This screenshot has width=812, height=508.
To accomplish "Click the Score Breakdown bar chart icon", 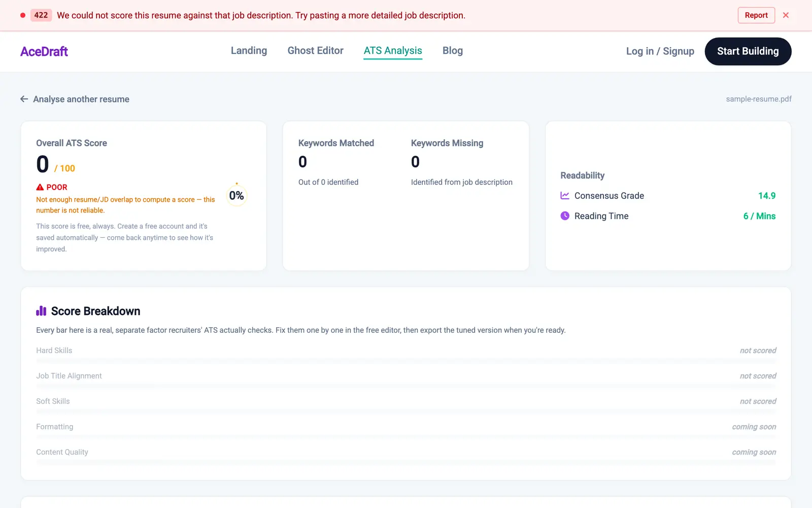I will 41,311.
